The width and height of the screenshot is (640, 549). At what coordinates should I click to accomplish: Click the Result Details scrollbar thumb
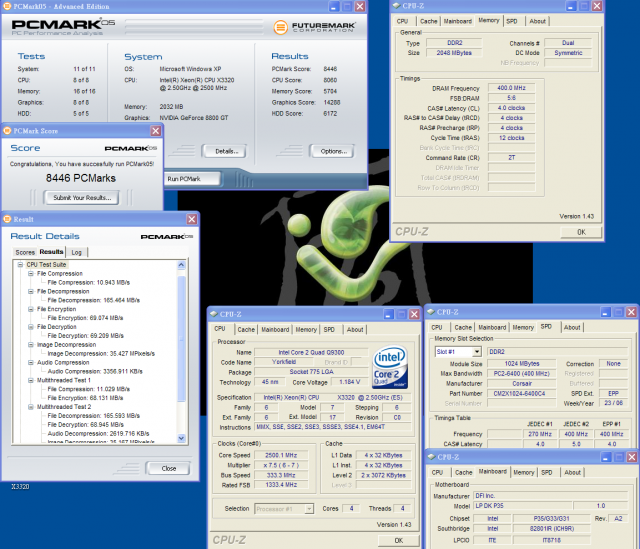(182, 339)
